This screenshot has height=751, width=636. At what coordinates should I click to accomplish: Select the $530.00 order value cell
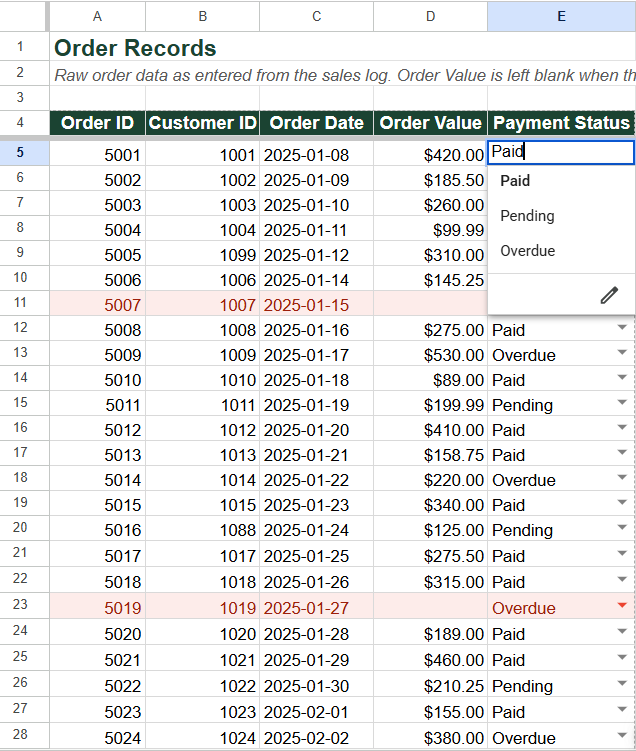click(x=431, y=353)
